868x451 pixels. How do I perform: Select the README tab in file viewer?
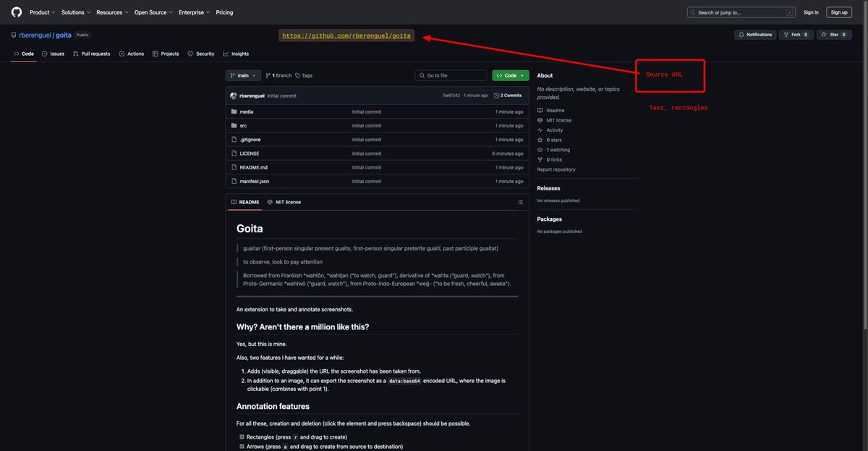[245, 202]
